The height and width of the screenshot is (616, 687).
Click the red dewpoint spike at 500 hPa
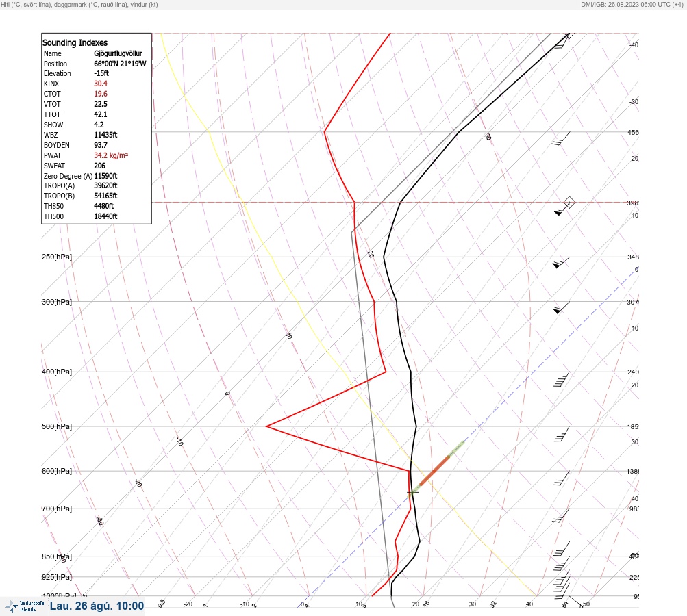pyautogui.click(x=267, y=426)
